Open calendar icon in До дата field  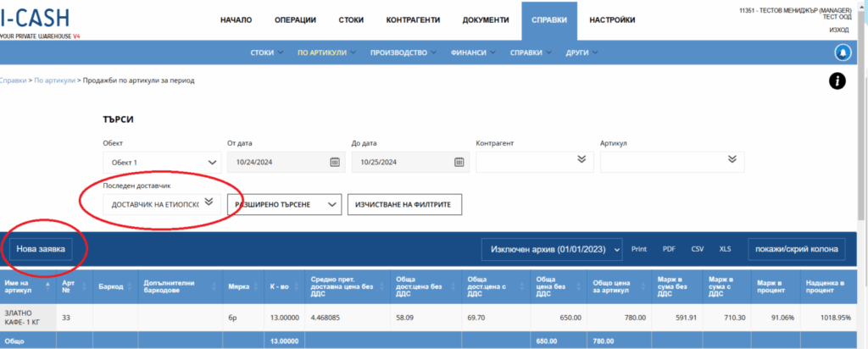click(459, 162)
